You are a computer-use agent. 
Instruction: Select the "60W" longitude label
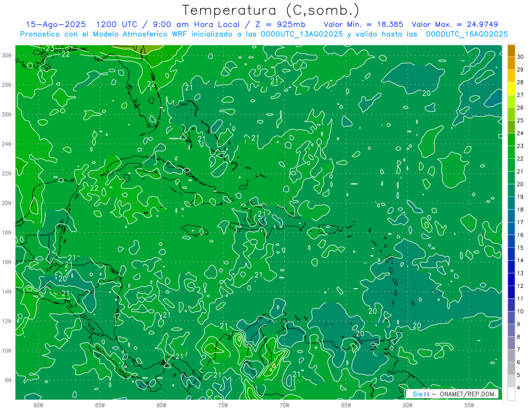tap(408, 406)
